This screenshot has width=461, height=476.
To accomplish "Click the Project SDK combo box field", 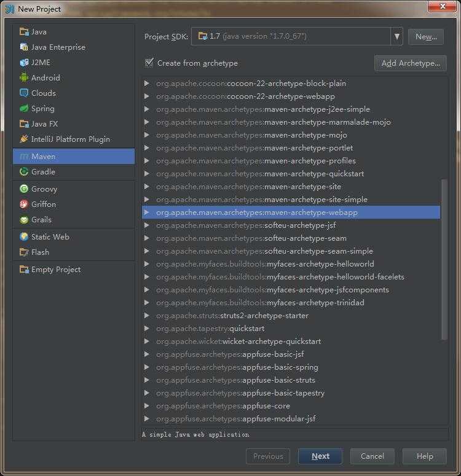I will 297,36.
